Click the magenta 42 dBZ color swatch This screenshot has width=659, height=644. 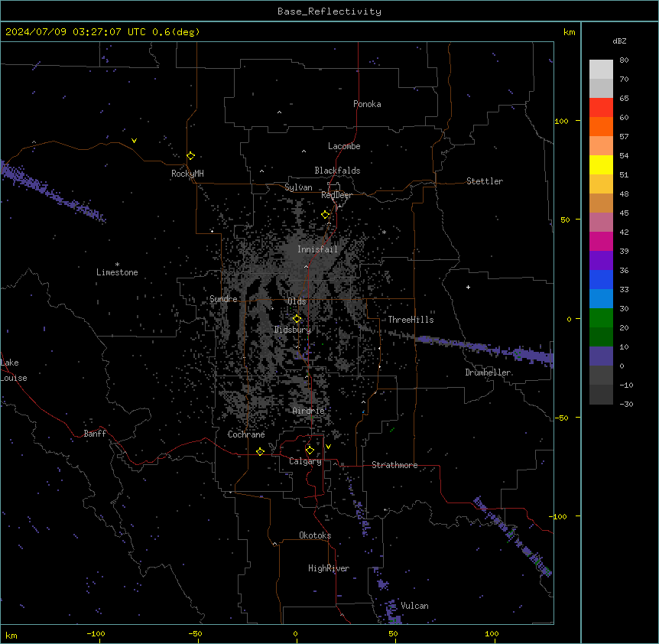tap(601, 241)
